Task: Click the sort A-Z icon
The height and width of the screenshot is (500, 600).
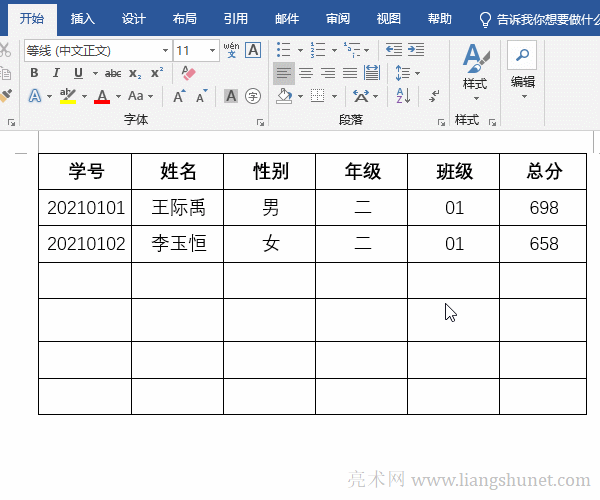Action: click(402, 96)
